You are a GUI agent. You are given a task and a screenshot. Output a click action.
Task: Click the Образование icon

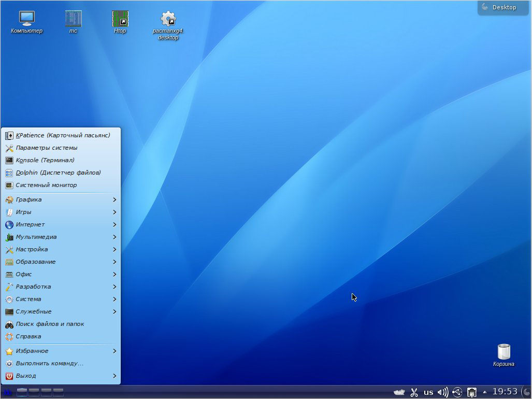coord(9,262)
